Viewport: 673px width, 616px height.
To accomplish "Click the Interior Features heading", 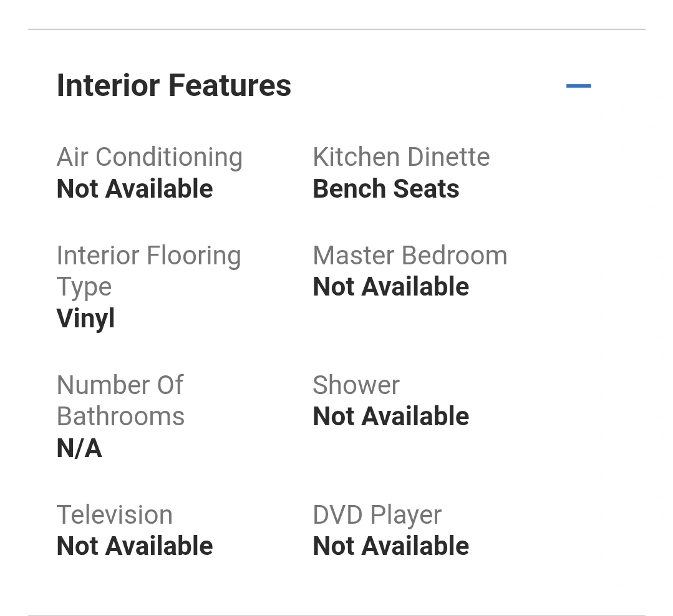I will coord(174,85).
